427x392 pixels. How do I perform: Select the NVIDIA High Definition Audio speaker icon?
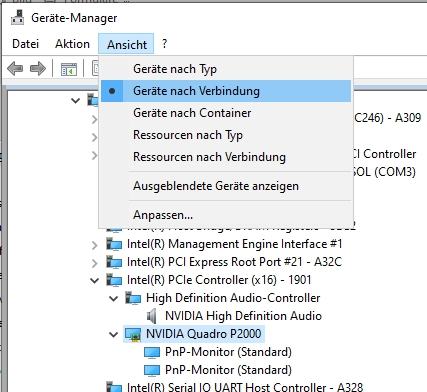pos(152,316)
